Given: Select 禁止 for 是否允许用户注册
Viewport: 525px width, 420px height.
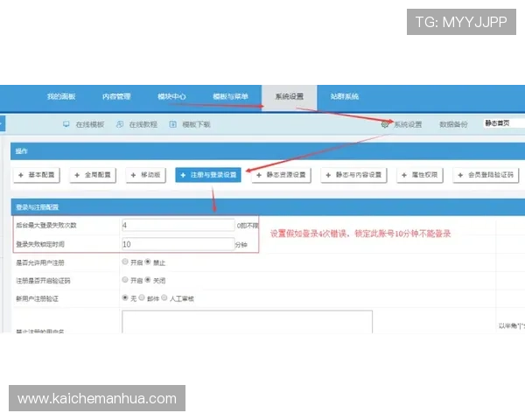Looking at the screenshot, I should point(148,262).
